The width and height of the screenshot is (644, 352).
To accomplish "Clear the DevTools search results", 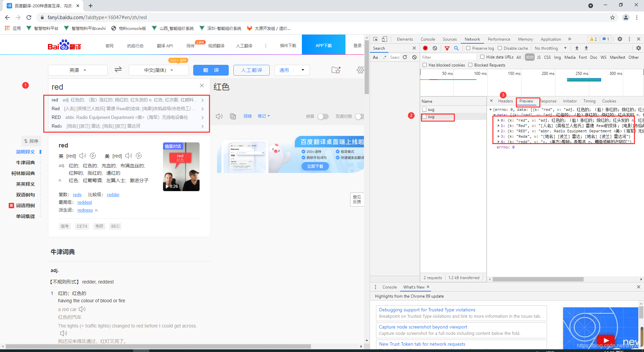I will pos(414,57).
